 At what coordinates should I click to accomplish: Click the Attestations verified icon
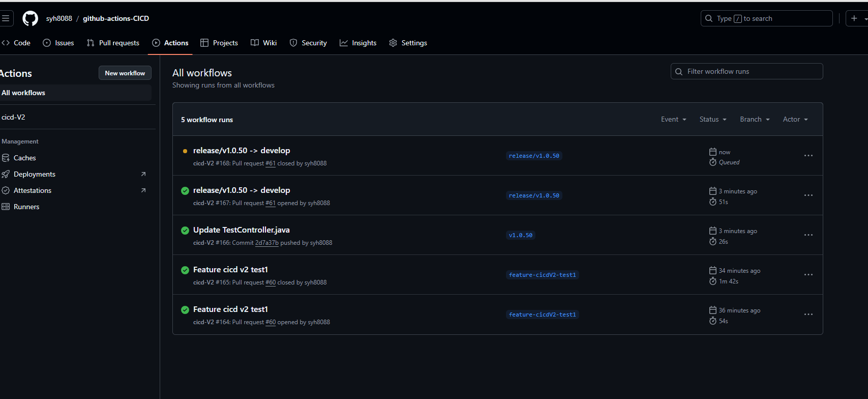pos(6,190)
